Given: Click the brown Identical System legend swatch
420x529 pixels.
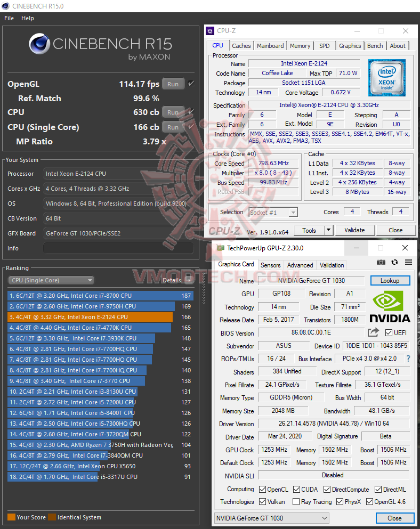Looking at the screenshot, I should (52, 517).
